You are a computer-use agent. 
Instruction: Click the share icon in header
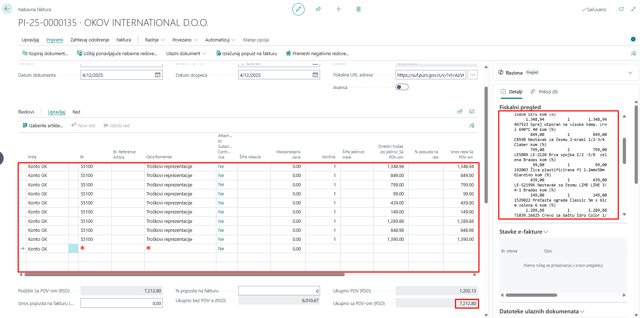(x=318, y=9)
